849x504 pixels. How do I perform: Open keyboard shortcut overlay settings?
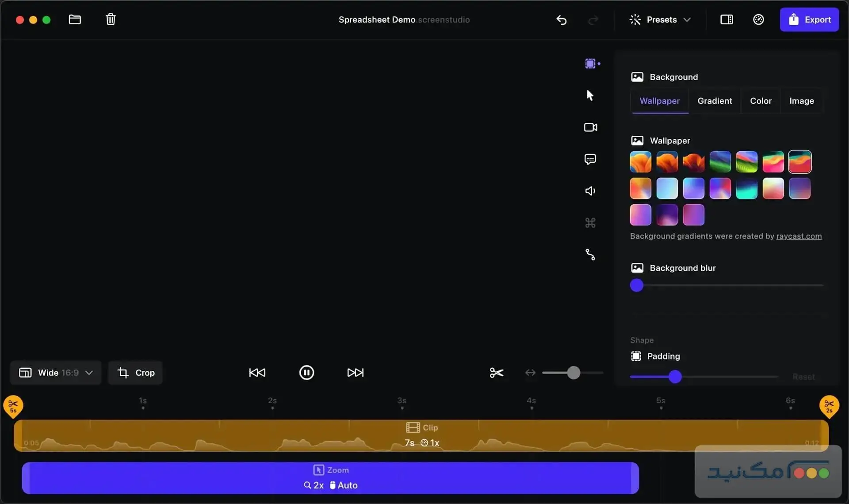point(590,223)
